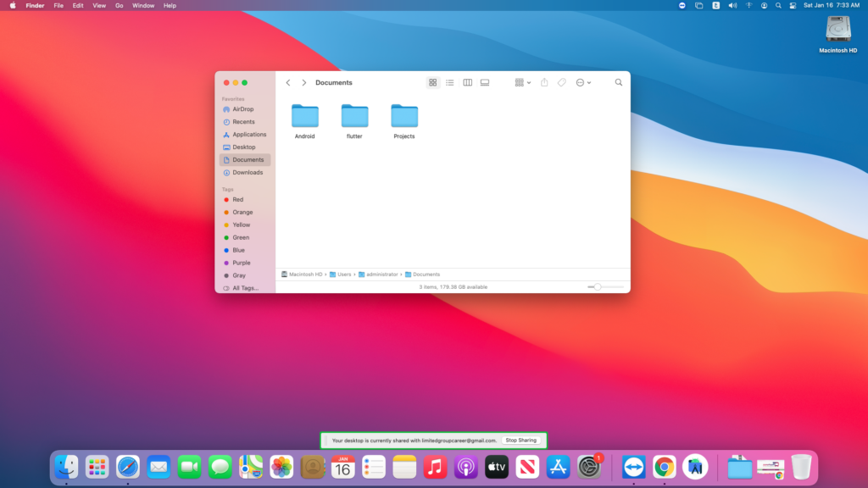This screenshot has width=868, height=488.
Task: Click the volume icon in menu bar
Action: 732,6
